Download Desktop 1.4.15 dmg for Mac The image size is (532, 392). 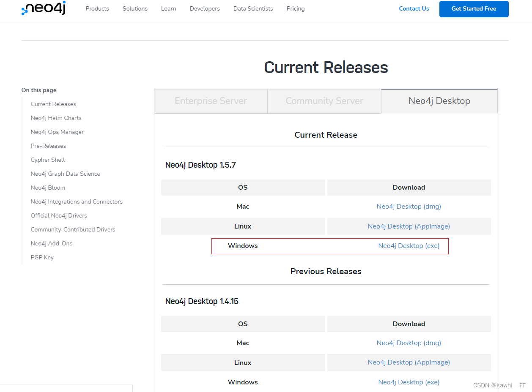coord(409,343)
